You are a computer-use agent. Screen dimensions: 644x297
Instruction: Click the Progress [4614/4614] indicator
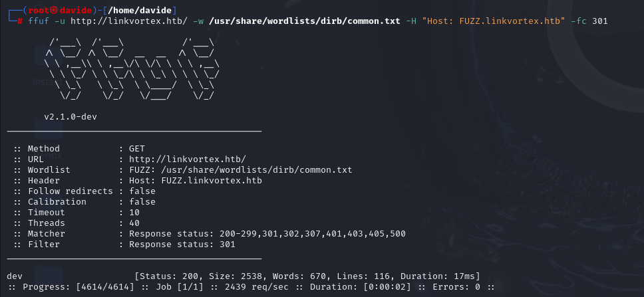click(x=79, y=287)
